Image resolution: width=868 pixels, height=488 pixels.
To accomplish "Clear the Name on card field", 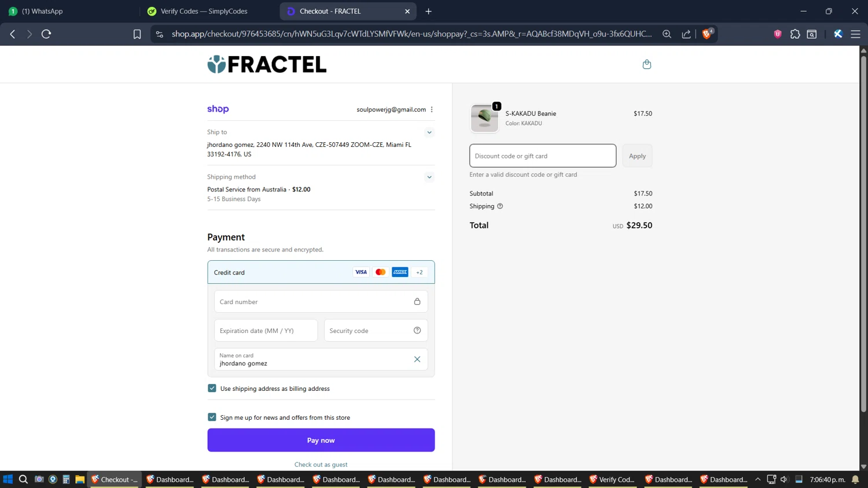I will 417,359.
